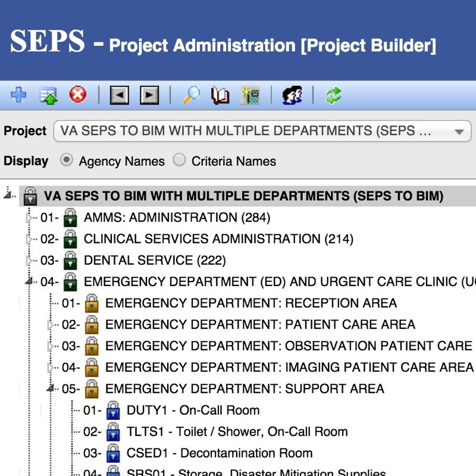Select the Criteria Names radio button
476x476 pixels.
coord(180,159)
